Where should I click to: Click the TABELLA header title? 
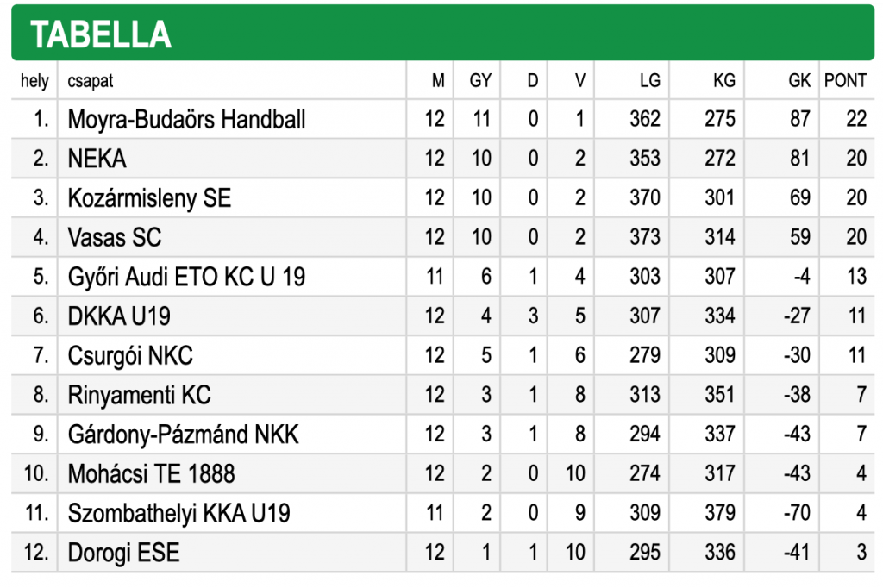[101, 34]
